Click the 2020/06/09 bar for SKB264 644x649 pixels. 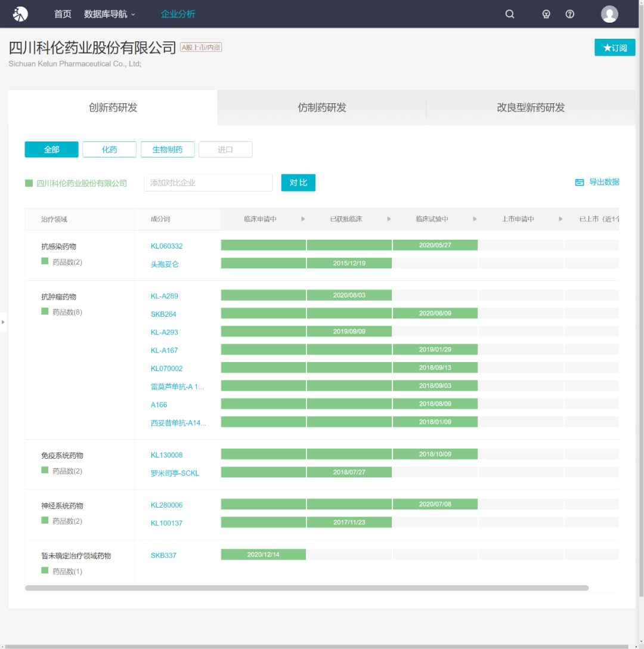(435, 313)
